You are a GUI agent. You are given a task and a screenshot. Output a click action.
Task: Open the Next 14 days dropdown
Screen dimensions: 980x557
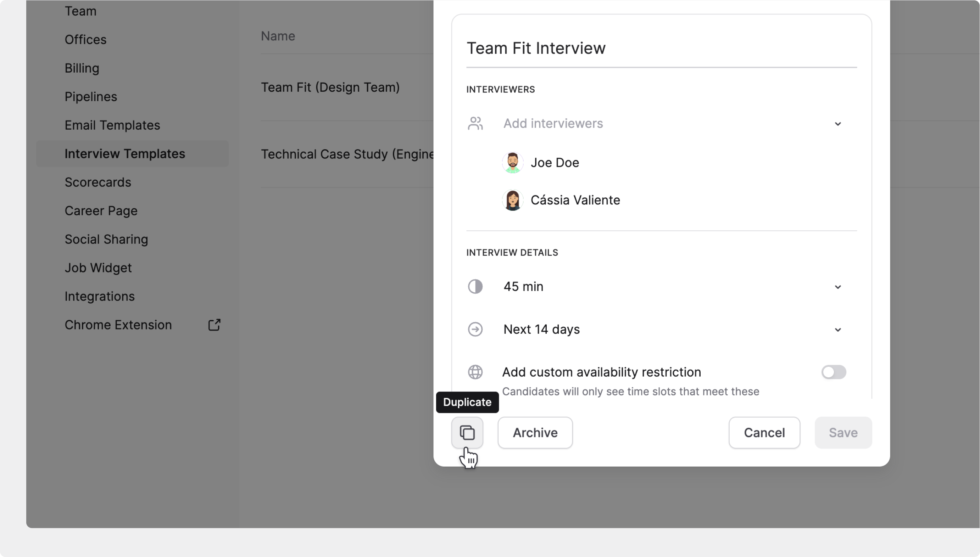click(837, 330)
